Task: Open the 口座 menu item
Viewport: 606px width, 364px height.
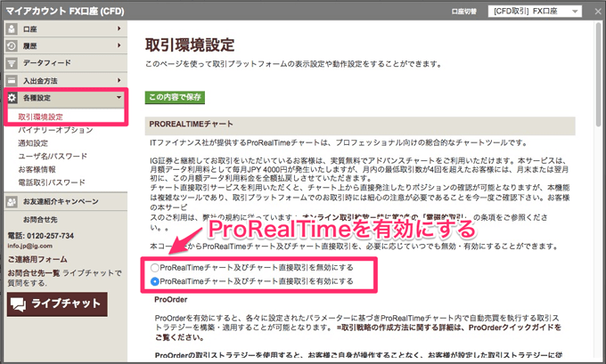Action: point(66,29)
